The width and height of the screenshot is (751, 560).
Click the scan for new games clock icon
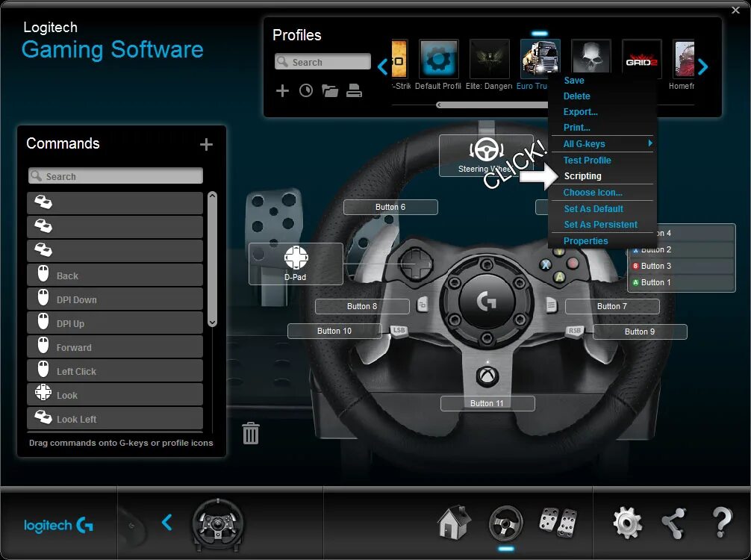[306, 90]
